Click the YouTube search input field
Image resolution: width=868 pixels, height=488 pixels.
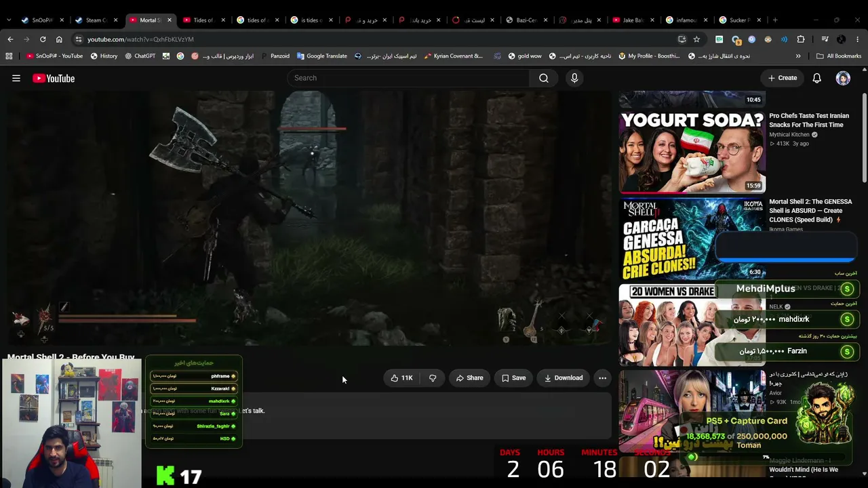[x=408, y=78]
